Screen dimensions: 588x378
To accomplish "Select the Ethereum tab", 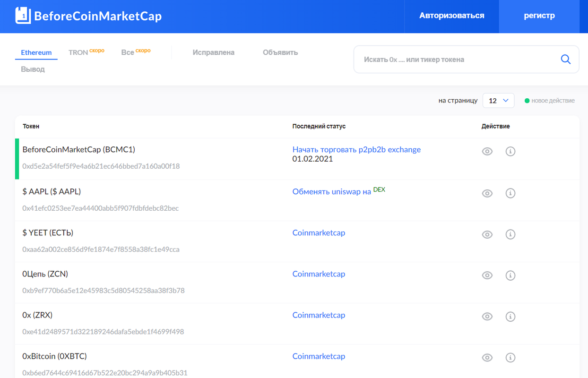I will pos(36,52).
